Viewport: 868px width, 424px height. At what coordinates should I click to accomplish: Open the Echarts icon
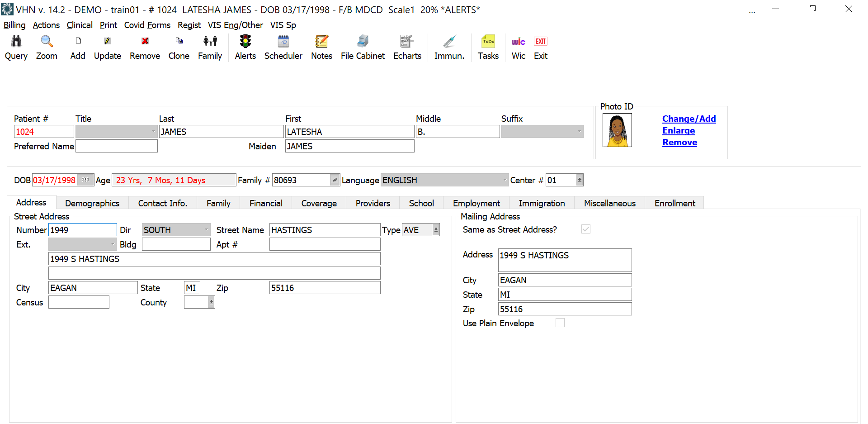406,48
